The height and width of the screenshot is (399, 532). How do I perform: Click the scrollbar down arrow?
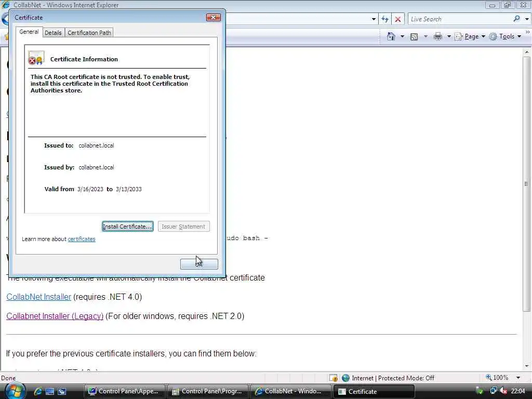[527, 366]
